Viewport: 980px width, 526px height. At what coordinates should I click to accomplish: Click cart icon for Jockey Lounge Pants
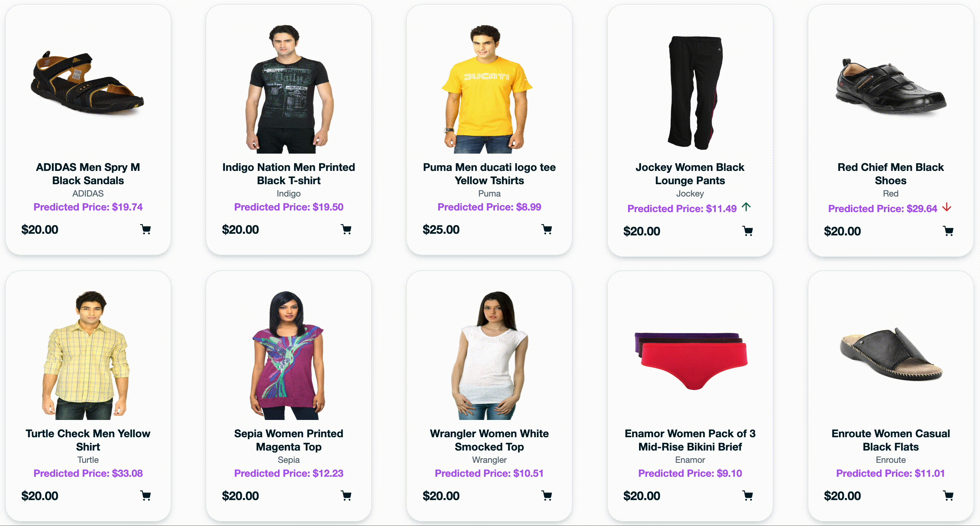pos(747,231)
